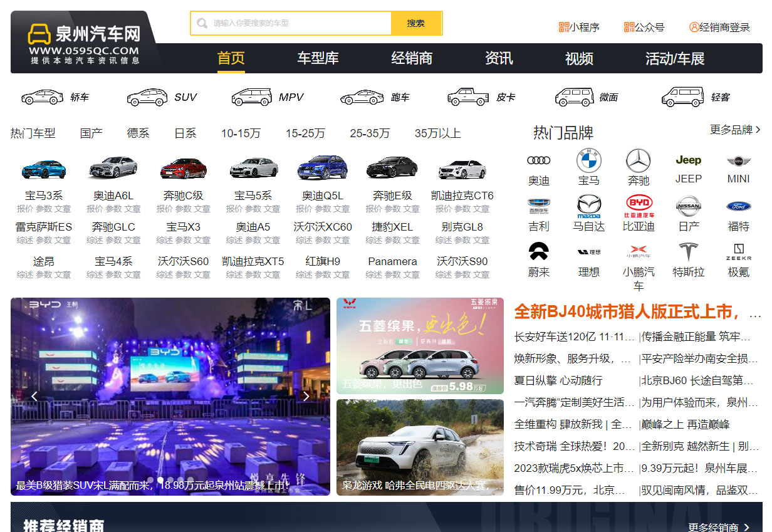Image resolution: width=772 pixels, height=532 pixels.
Task: Open the 宝马 BMW brand logo
Action: (x=589, y=161)
